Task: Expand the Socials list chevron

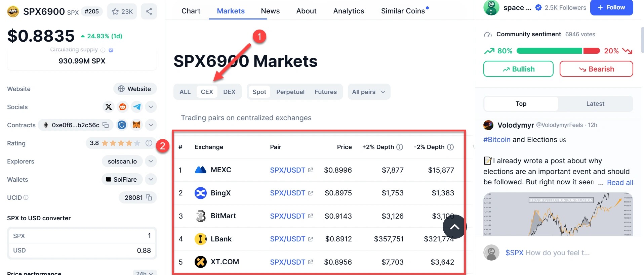Action: (151, 107)
